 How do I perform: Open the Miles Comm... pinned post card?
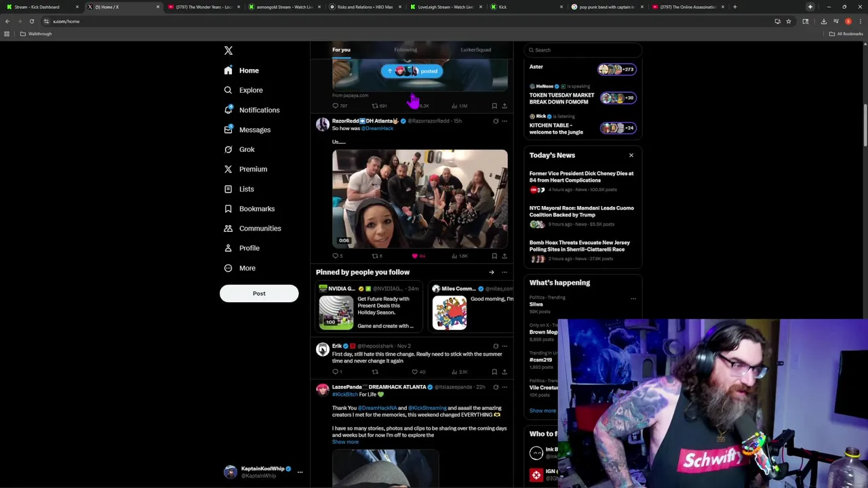[x=472, y=308]
